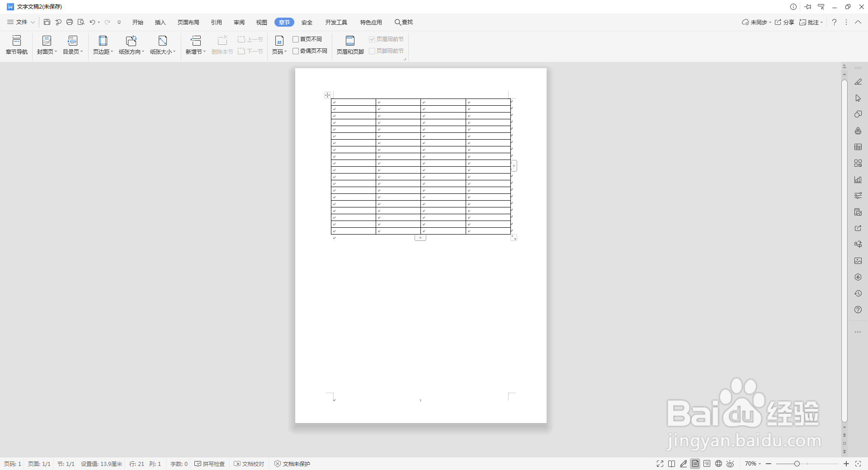Screen dimensions: 868x470
Task: Click the undo arrow icon
Action: pos(92,22)
